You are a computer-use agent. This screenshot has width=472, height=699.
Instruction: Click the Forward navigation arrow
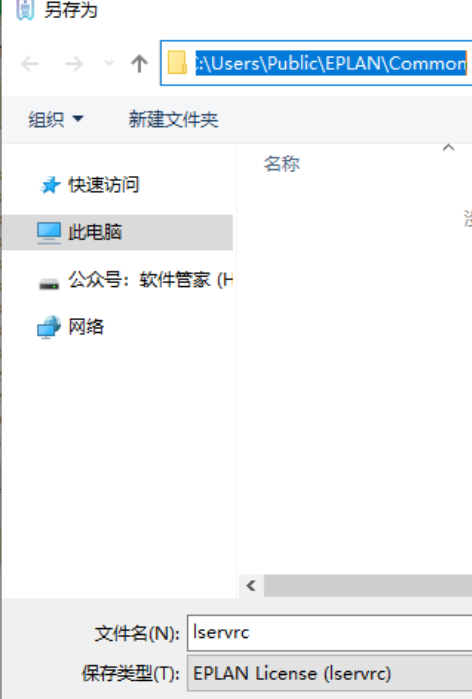pos(74,64)
